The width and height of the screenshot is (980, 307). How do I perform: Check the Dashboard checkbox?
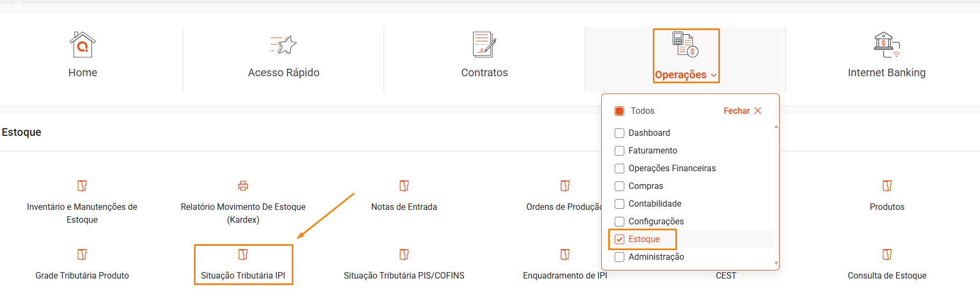tap(619, 133)
